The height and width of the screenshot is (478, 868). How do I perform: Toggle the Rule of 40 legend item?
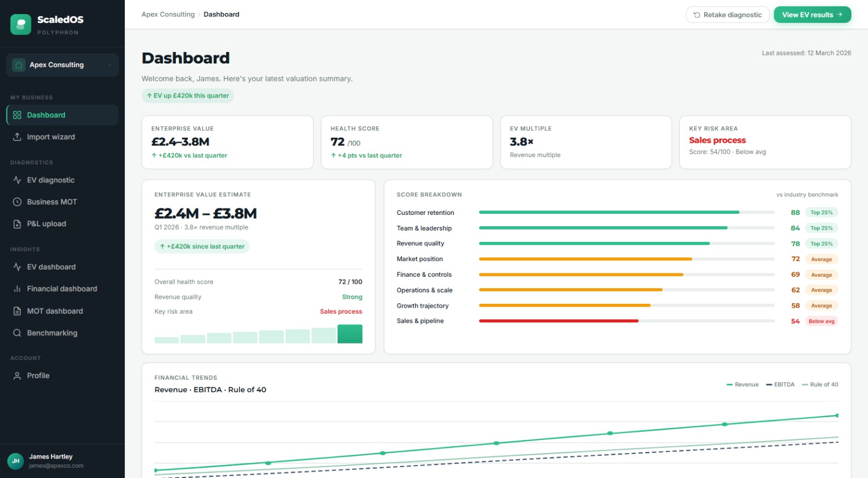(x=820, y=385)
